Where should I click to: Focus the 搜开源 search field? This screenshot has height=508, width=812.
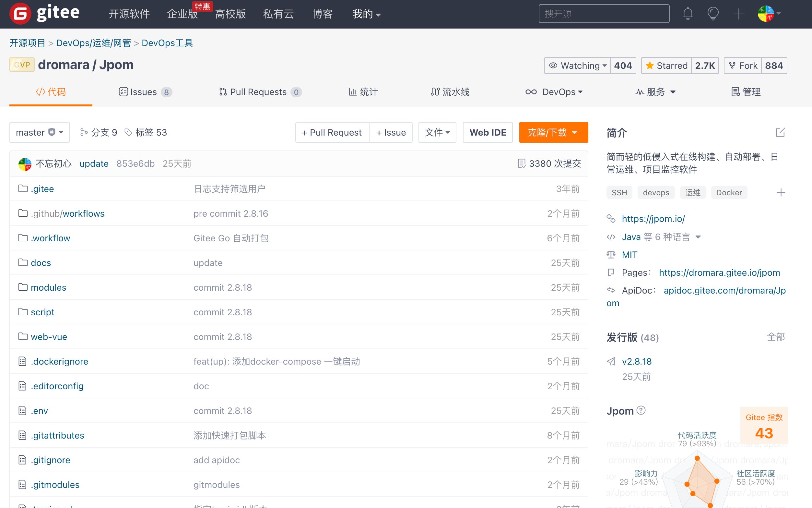click(x=604, y=14)
